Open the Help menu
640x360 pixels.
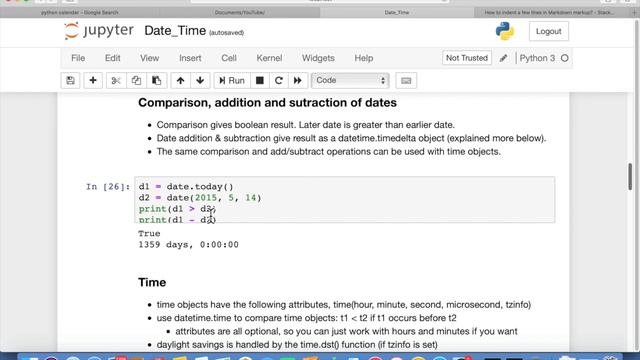tap(364, 58)
